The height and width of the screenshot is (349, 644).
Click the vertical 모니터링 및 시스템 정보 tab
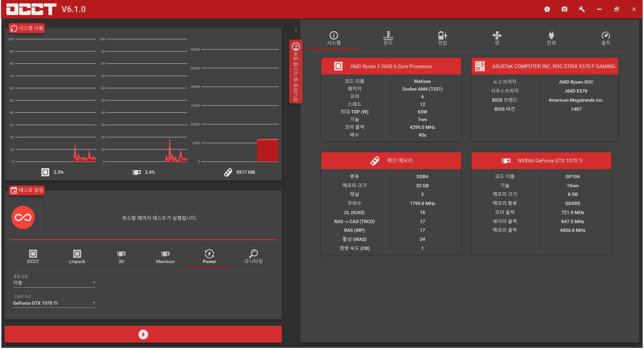[x=296, y=71]
